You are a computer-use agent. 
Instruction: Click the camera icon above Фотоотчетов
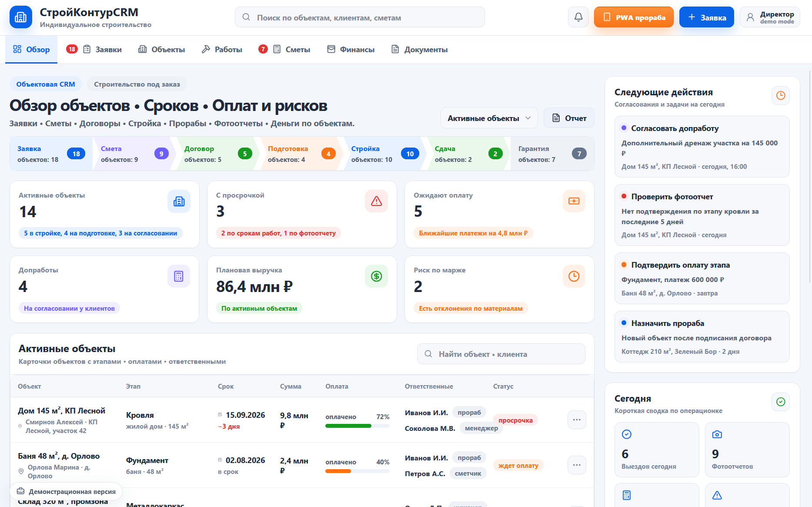point(717,434)
